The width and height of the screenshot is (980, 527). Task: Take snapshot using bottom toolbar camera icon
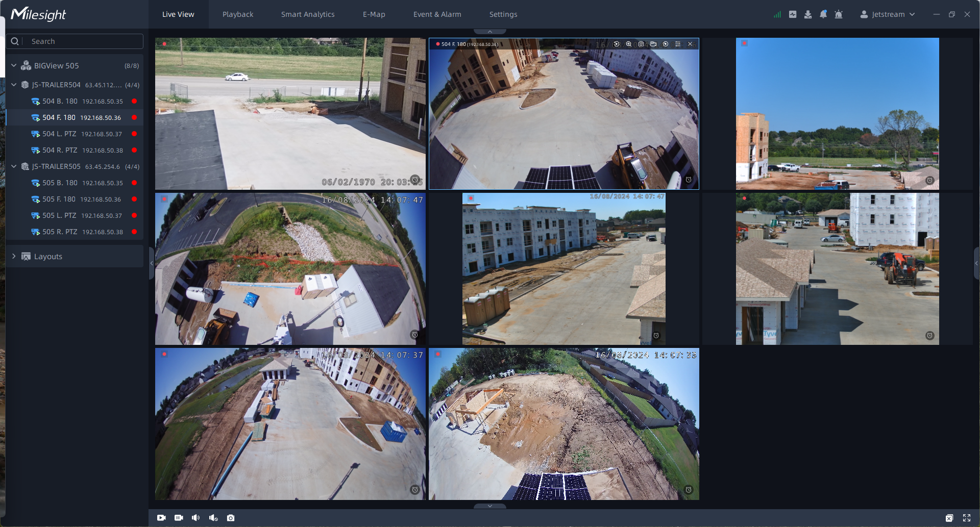tap(231, 518)
